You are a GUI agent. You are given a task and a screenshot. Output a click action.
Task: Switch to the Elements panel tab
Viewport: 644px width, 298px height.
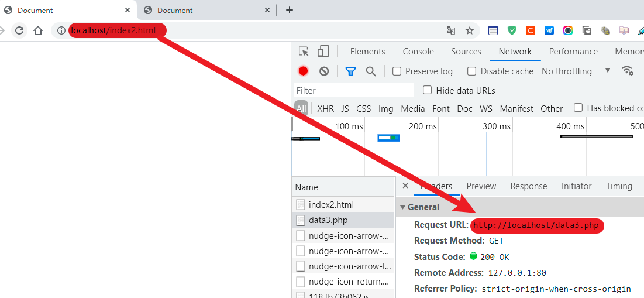click(x=367, y=52)
